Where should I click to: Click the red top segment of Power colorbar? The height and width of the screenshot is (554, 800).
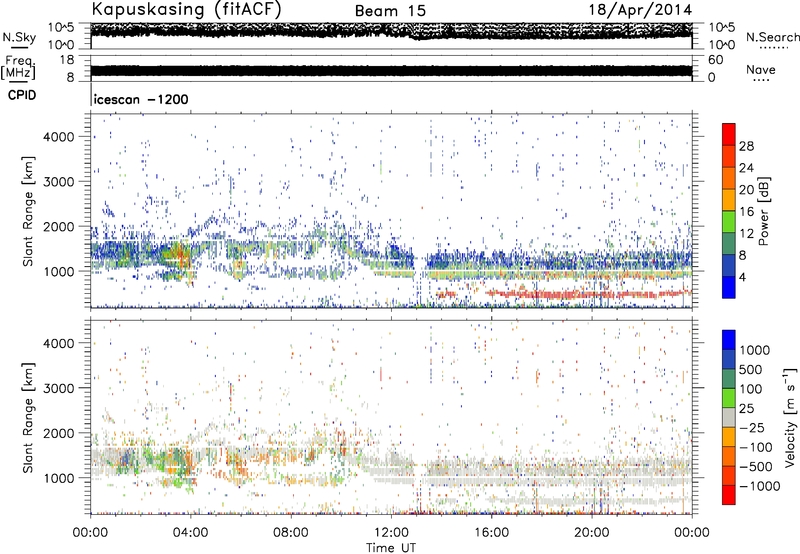tap(729, 135)
